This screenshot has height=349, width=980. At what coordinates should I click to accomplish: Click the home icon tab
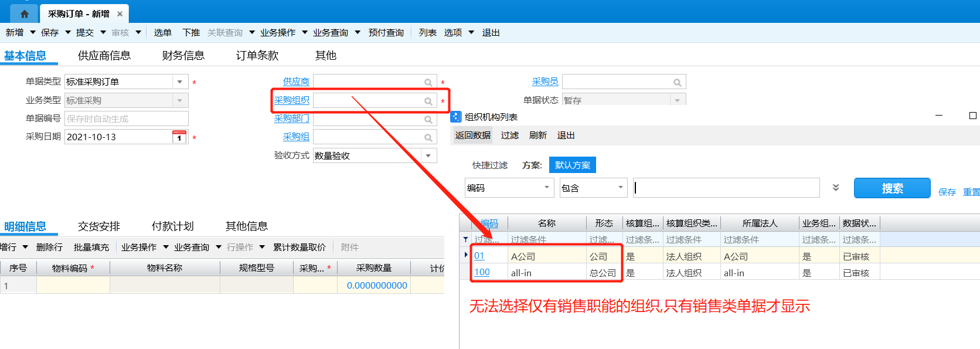(x=24, y=13)
